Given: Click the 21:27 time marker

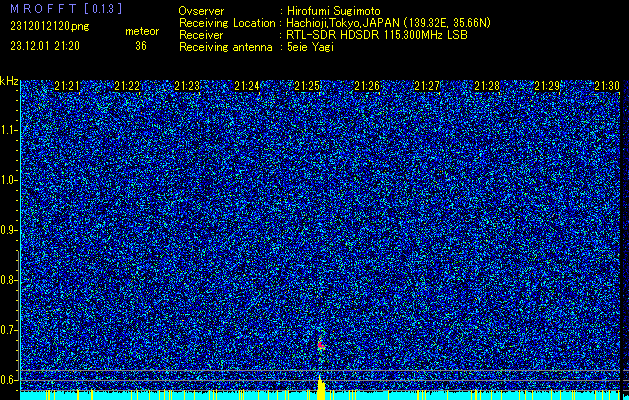Looking at the screenshot, I should click(x=427, y=86).
